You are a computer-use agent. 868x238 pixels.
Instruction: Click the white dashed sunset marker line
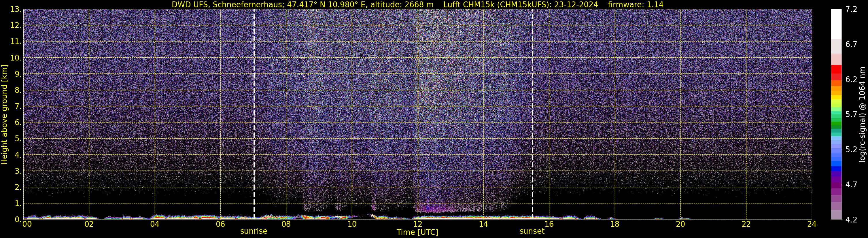(x=532, y=114)
